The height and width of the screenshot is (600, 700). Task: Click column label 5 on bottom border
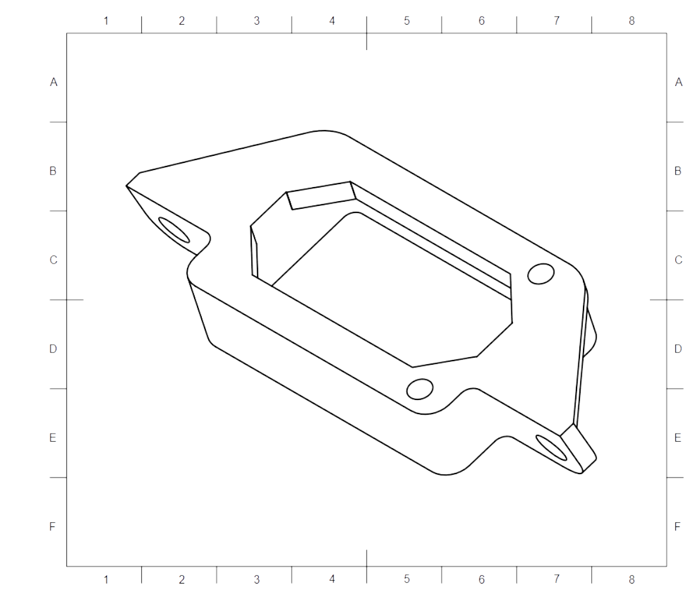pos(406,579)
